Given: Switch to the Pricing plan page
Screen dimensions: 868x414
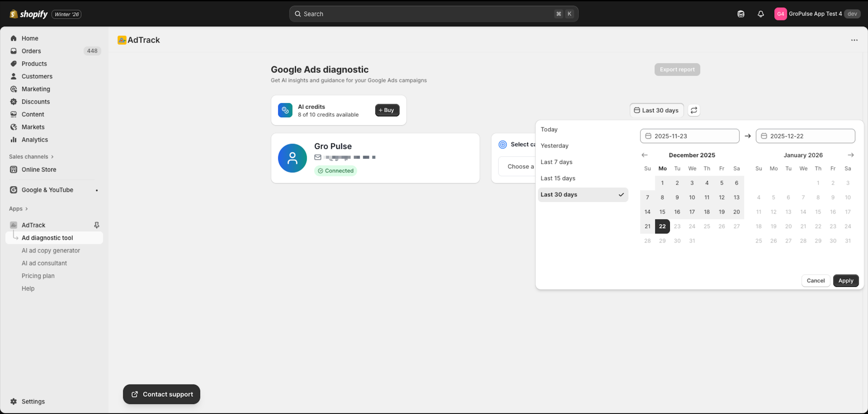Looking at the screenshot, I should tap(38, 276).
